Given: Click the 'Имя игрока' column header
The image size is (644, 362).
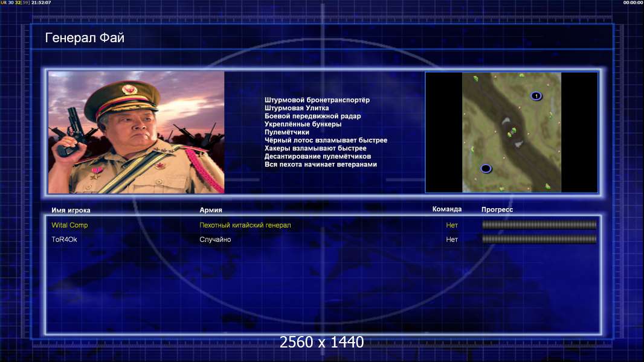Looking at the screenshot, I should [x=71, y=211].
